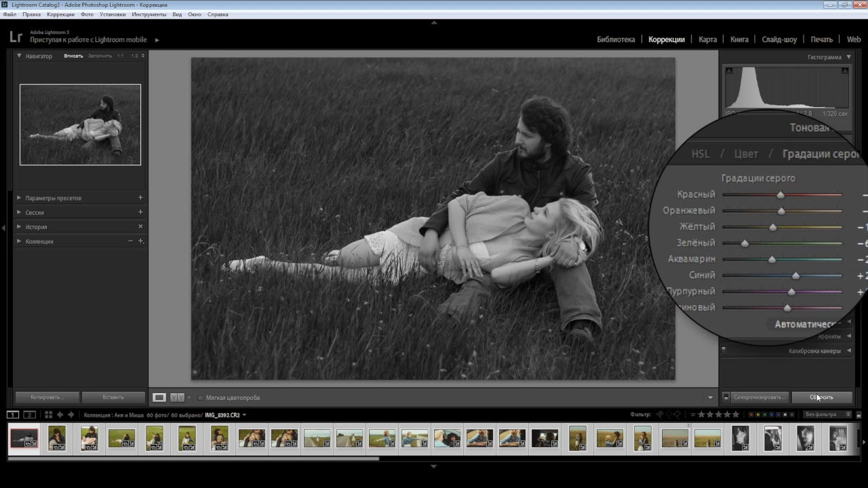The width and height of the screenshot is (868, 488).
Task: Switch to Loupe view in the toolbar
Action: click(x=159, y=397)
